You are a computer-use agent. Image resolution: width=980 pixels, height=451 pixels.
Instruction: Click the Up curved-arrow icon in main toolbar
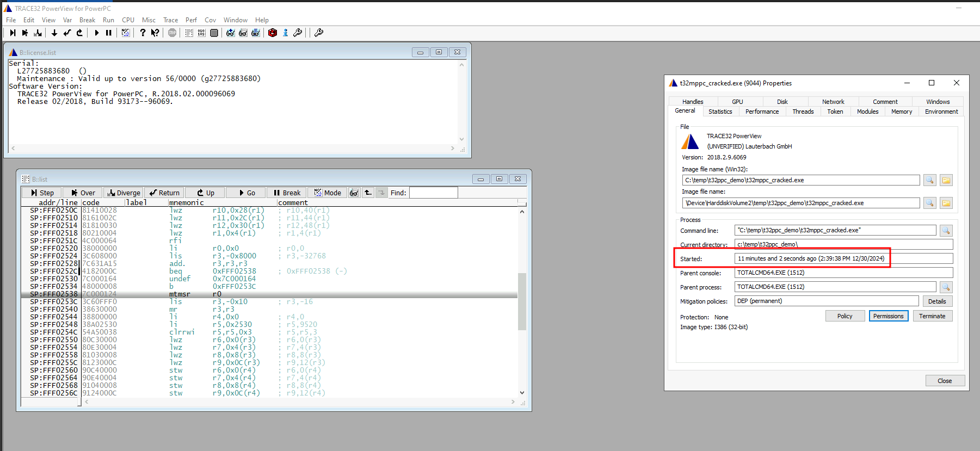pyautogui.click(x=79, y=33)
